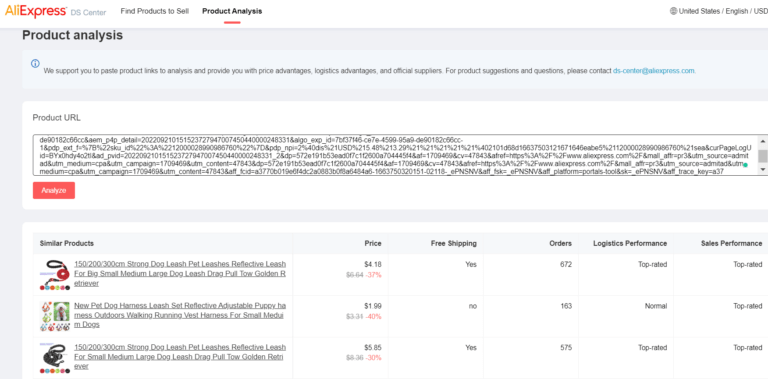Click the URL box scrollbar down arrow
The width and height of the screenshot is (768, 379).
pyautogui.click(x=763, y=169)
